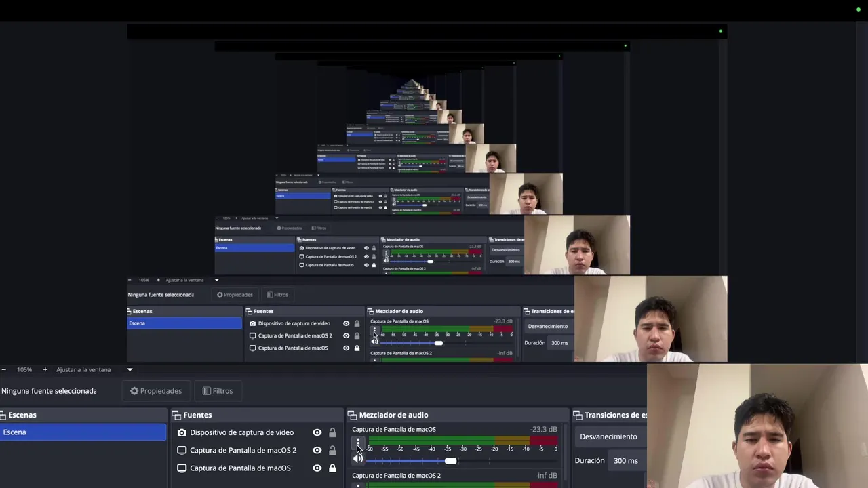Click the arrow beside Ajustar a la ventana
This screenshot has height=488, width=868.
[x=130, y=369]
